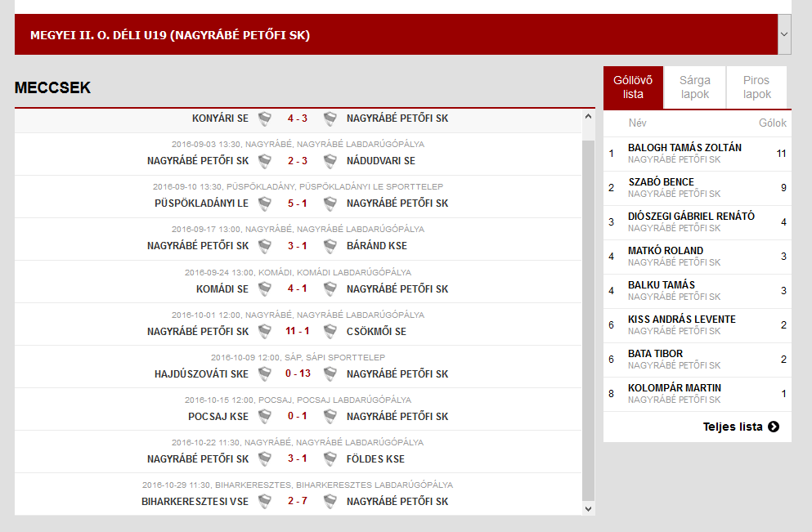This screenshot has height=532, width=812.
Task: Click the 0 - 13 Hajdúszováti score
Action: [x=298, y=373]
